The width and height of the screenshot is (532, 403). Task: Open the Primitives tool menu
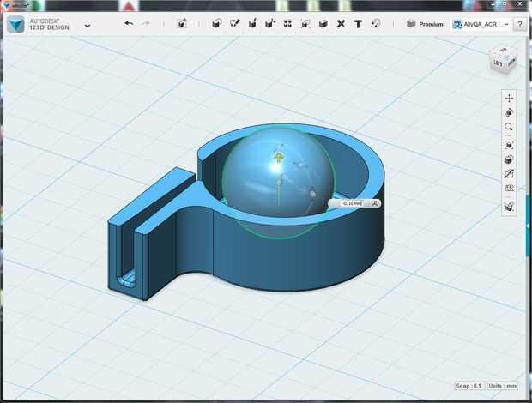[x=217, y=23]
